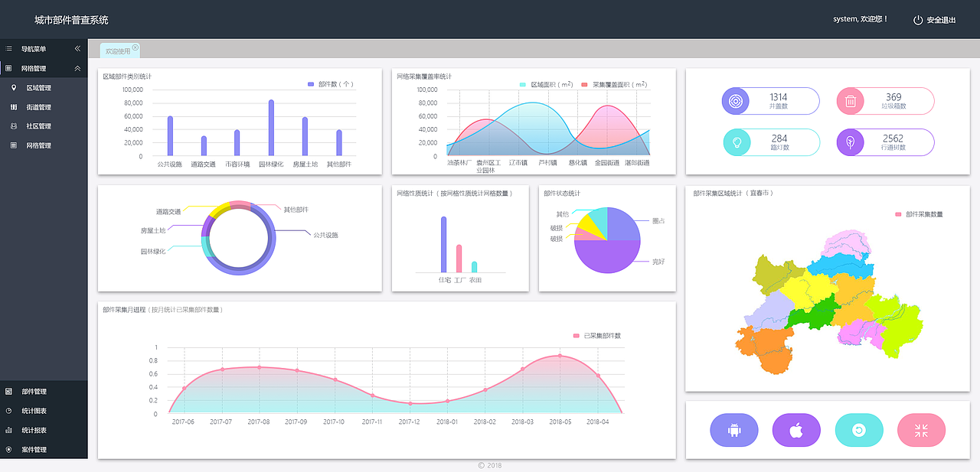Screen dimensions: 980x472
Task: Click the 284 路灯数 value
Action: click(779, 138)
